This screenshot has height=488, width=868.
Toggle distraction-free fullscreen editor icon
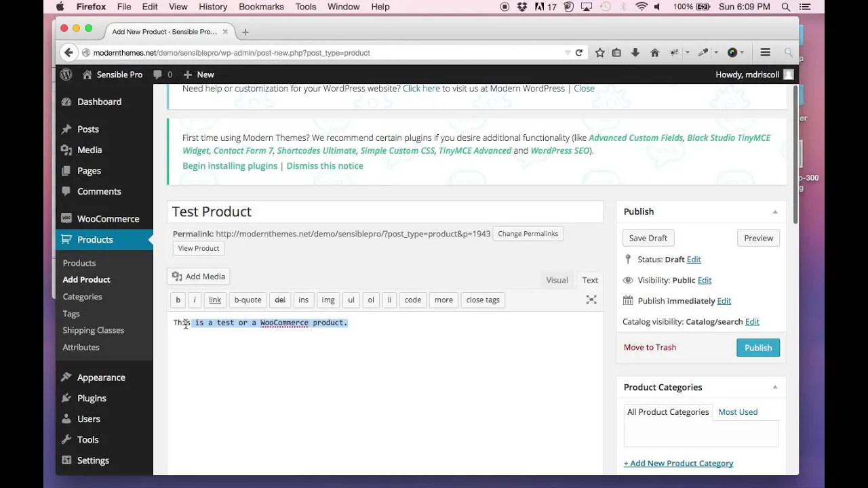591,300
